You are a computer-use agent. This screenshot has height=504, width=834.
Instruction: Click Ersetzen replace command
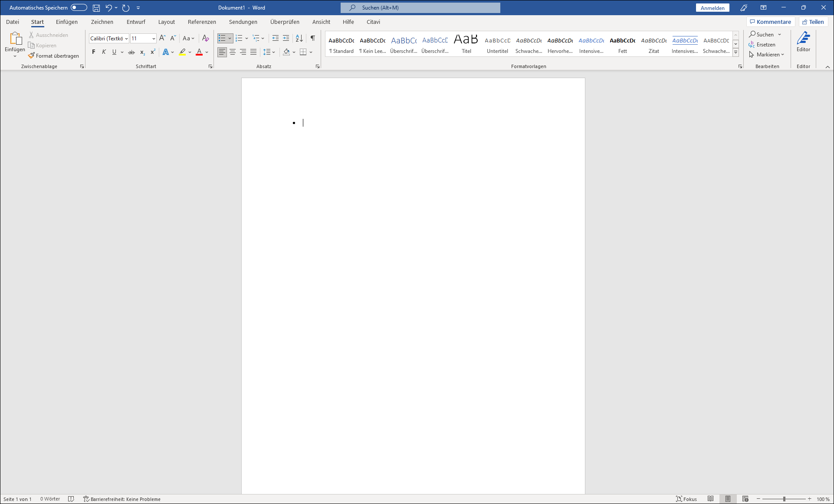tap(762, 45)
